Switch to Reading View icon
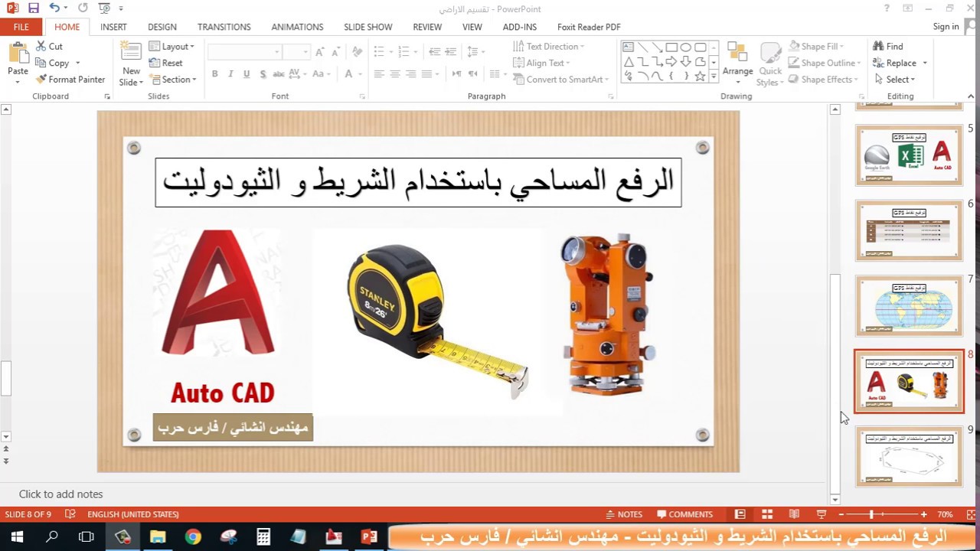The width and height of the screenshot is (980, 551). (794, 514)
